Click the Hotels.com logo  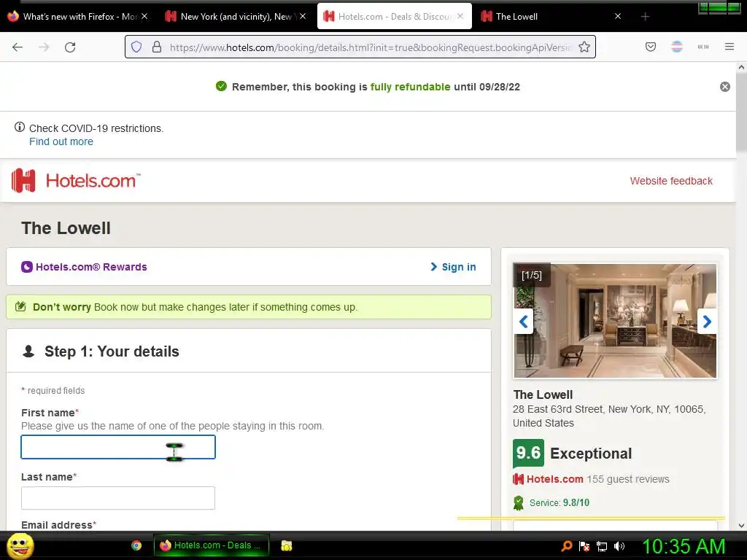pos(76,181)
